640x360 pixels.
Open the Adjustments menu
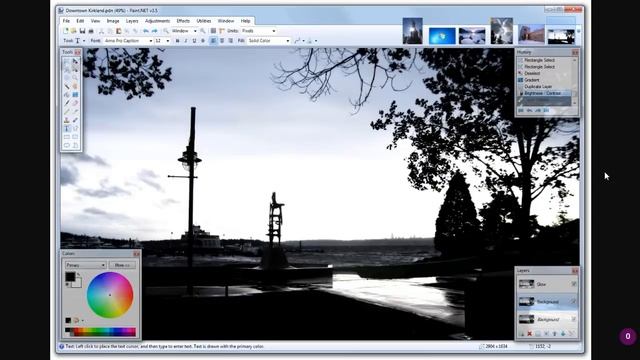pos(158,21)
